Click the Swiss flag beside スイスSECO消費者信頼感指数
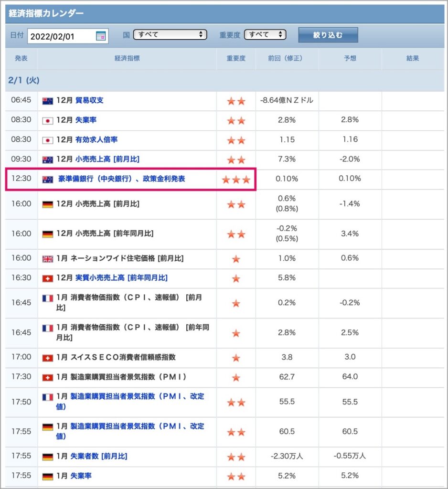Image resolution: width=448 pixels, height=489 pixels. click(48, 358)
